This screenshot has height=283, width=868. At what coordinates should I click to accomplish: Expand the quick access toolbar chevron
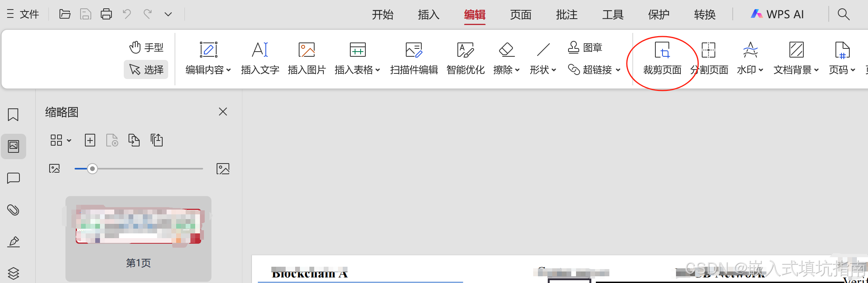[x=168, y=14]
